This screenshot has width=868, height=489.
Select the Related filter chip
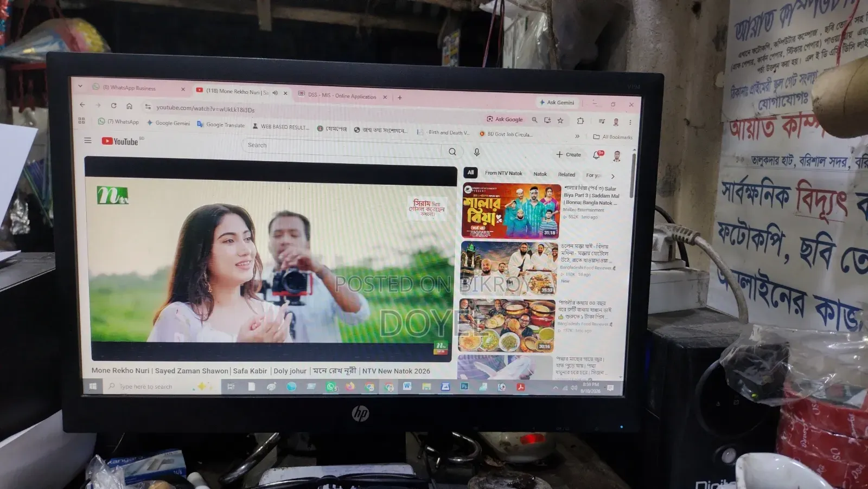[x=566, y=175]
